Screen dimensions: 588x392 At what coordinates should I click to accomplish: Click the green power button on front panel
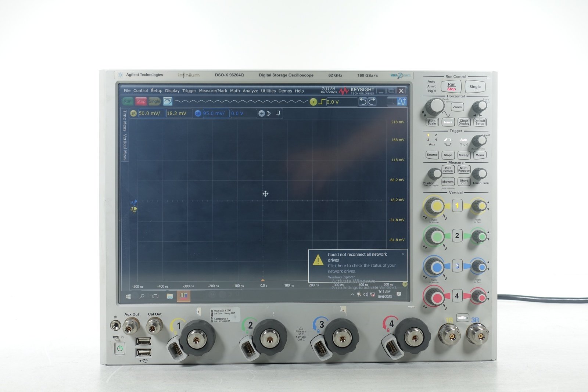tap(120, 348)
